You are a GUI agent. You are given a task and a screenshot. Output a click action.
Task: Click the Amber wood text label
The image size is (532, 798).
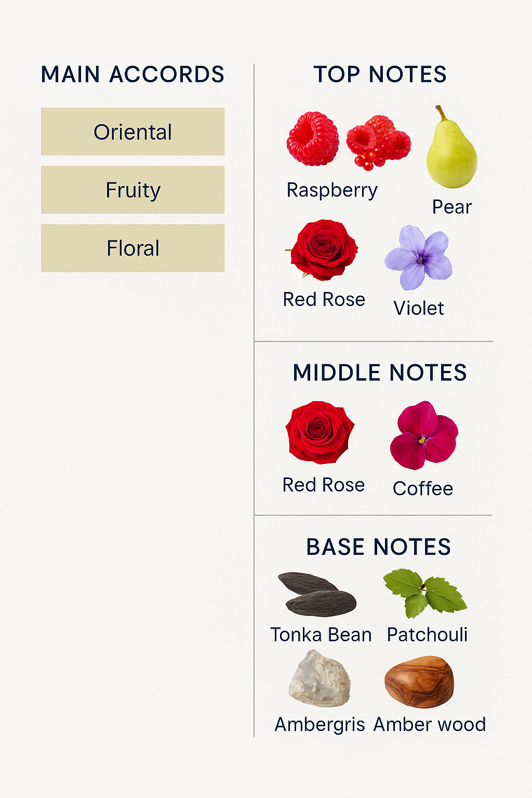pyautogui.click(x=430, y=724)
